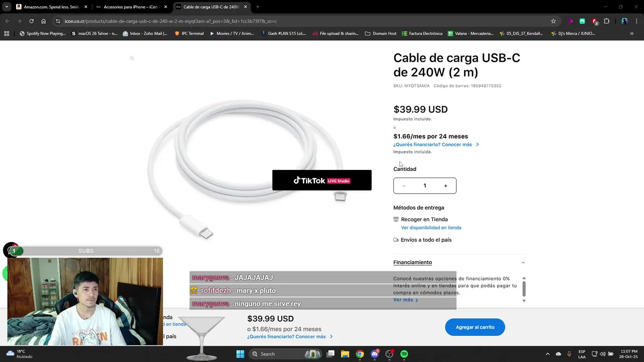Switch to the Amazon.com tab

pos(50,7)
